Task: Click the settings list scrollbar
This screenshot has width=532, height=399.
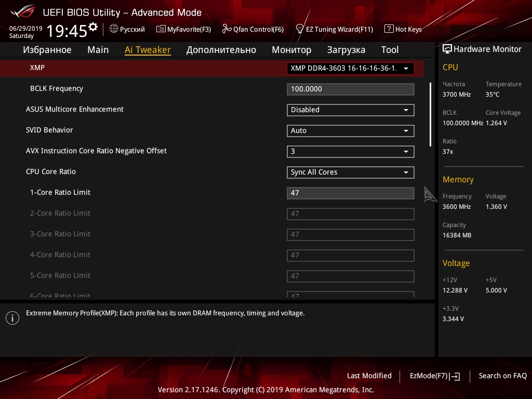Action: coord(430,114)
